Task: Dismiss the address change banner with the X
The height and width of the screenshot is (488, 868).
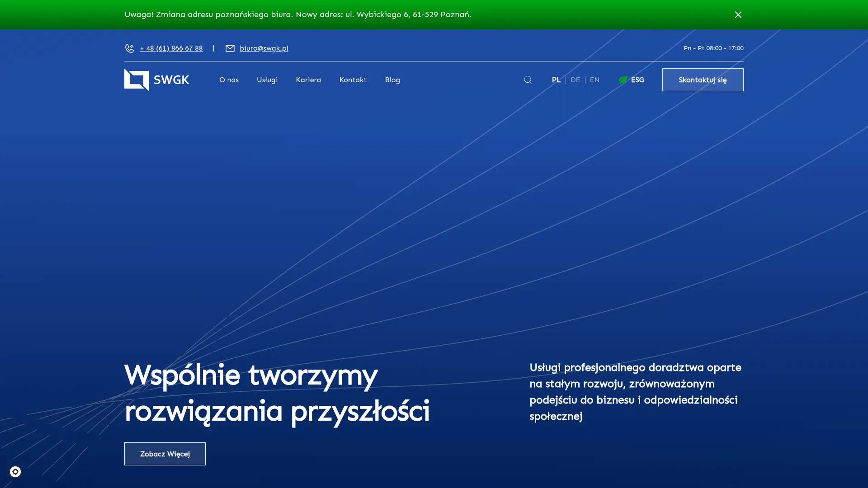Action: 738,14
